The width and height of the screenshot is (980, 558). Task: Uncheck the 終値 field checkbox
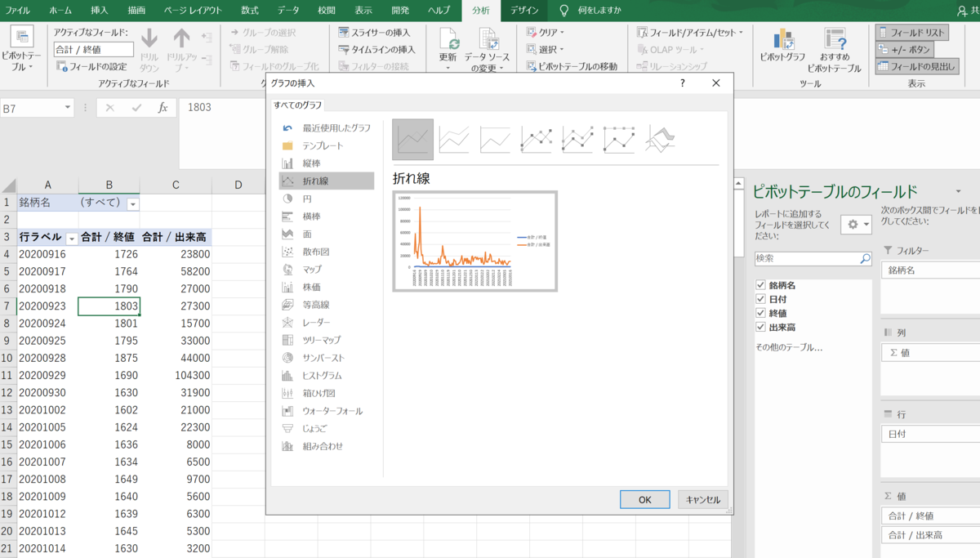coord(761,313)
